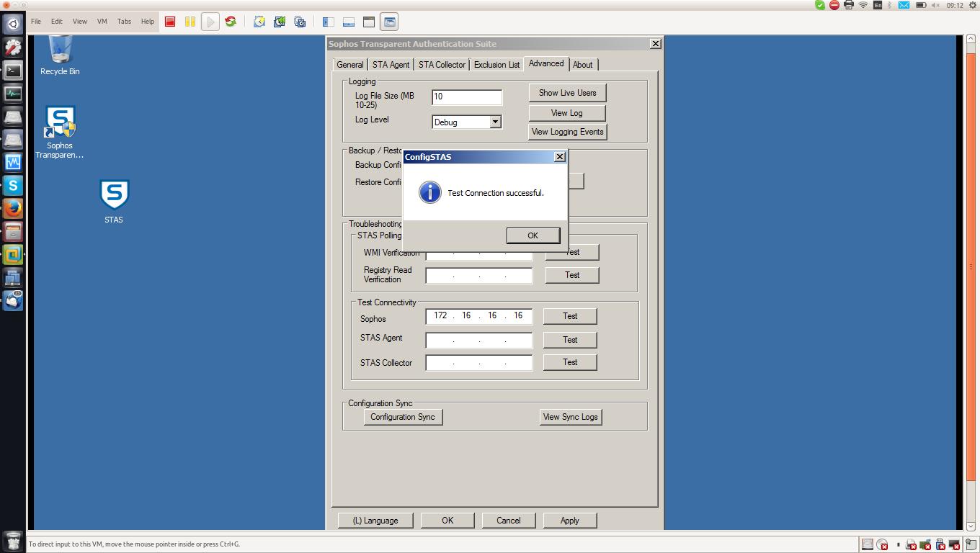Switch to the Exclusion List tab
The width and height of the screenshot is (980, 553).
coord(496,65)
